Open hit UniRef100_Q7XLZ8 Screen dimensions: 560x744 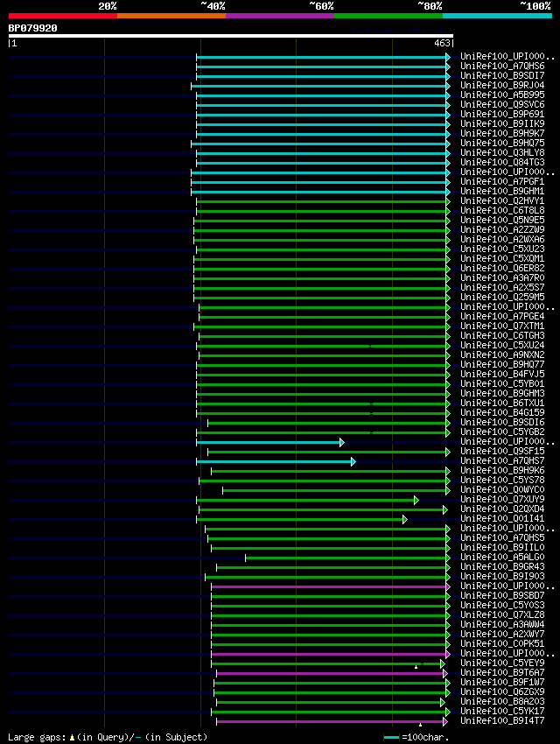[502, 615]
